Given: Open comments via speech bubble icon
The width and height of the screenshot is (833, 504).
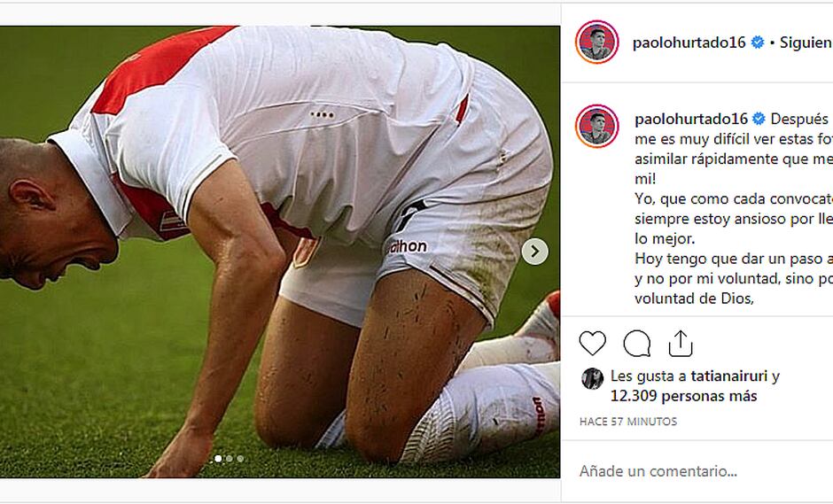Looking at the screenshot, I should pos(637,344).
